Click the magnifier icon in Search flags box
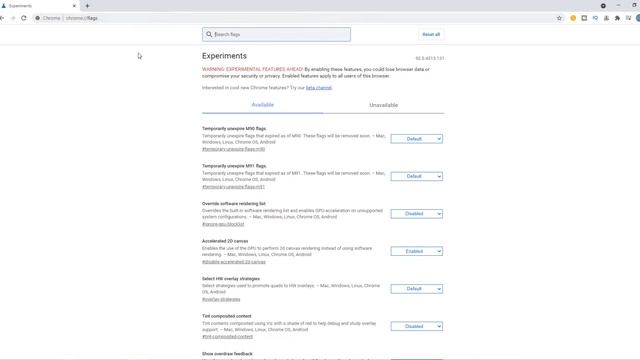The image size is (640, 360). click(x=209, y=34)
